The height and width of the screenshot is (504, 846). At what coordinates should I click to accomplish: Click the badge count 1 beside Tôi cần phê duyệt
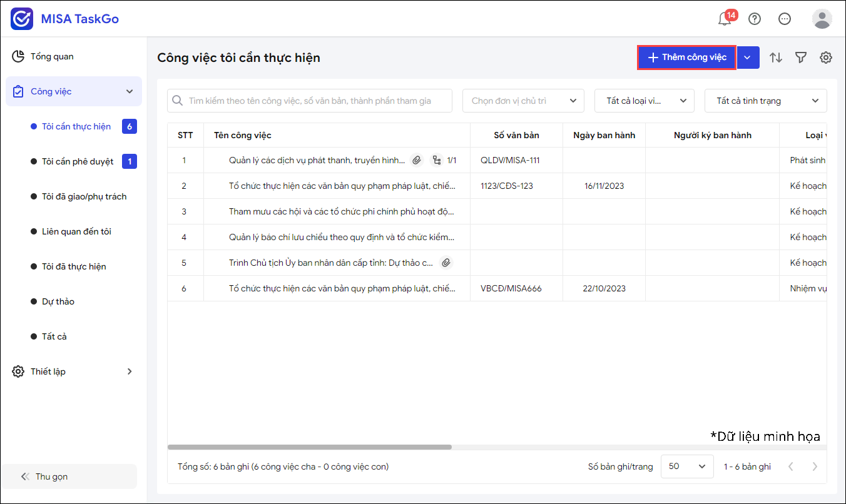[130, 161]
